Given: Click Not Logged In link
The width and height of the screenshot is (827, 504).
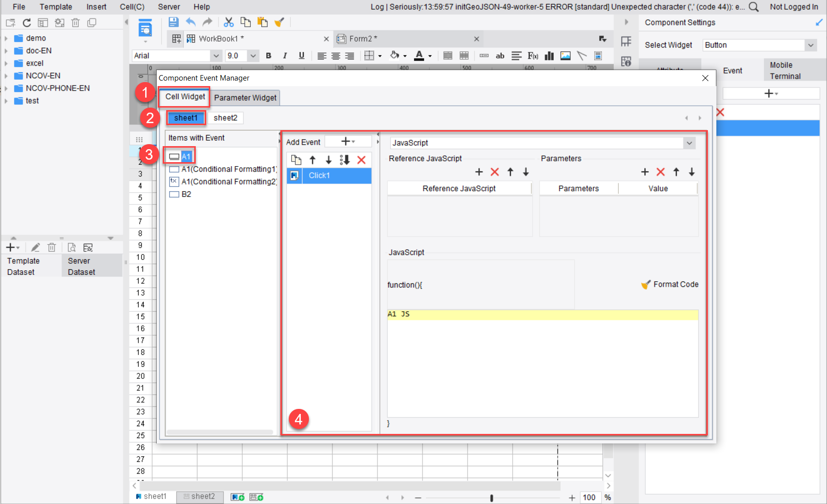Looking at the screenshot, I should [794, 7].
